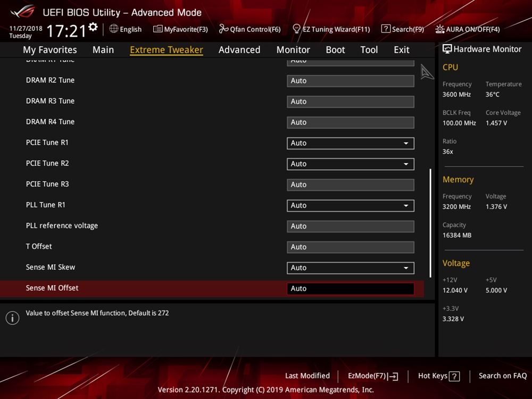Viewport: 532px width, 399px height.
Task: Select the PLL Tune R1 label
Action: pos(45,205)
